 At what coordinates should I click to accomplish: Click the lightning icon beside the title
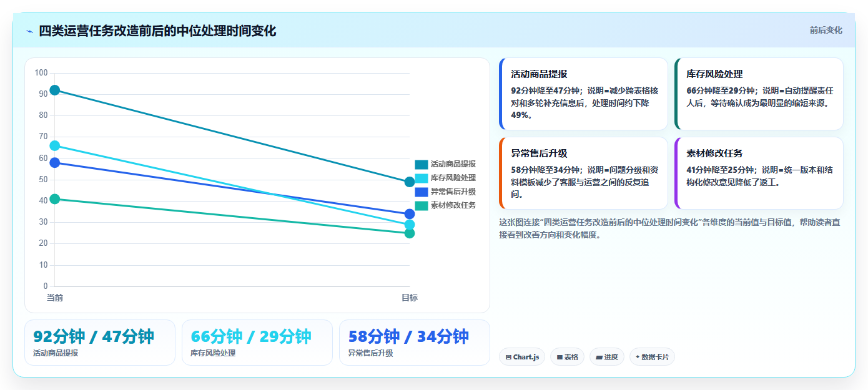tap(29, 31)
